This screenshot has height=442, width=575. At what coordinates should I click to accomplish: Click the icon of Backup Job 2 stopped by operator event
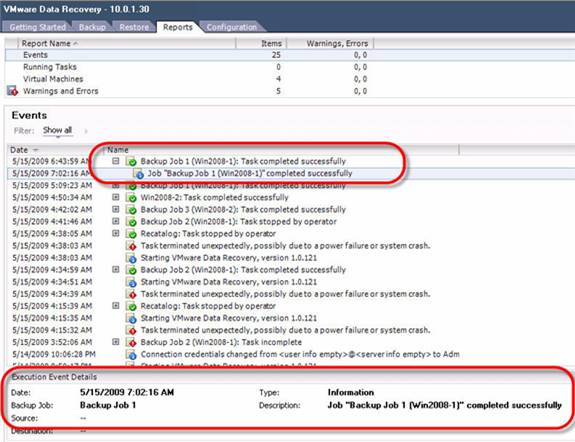pyautogui.click(x=131, y=222)
